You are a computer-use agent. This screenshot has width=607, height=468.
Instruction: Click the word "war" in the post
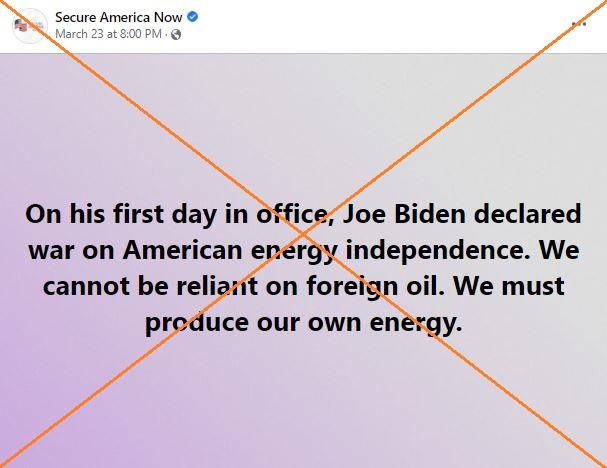51,251
